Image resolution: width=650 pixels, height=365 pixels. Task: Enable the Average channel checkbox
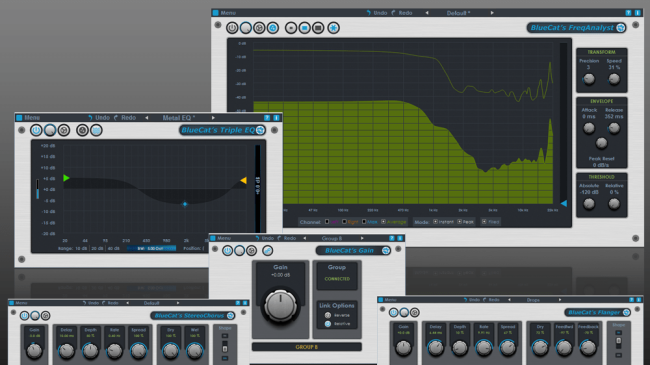click(383, 222)
